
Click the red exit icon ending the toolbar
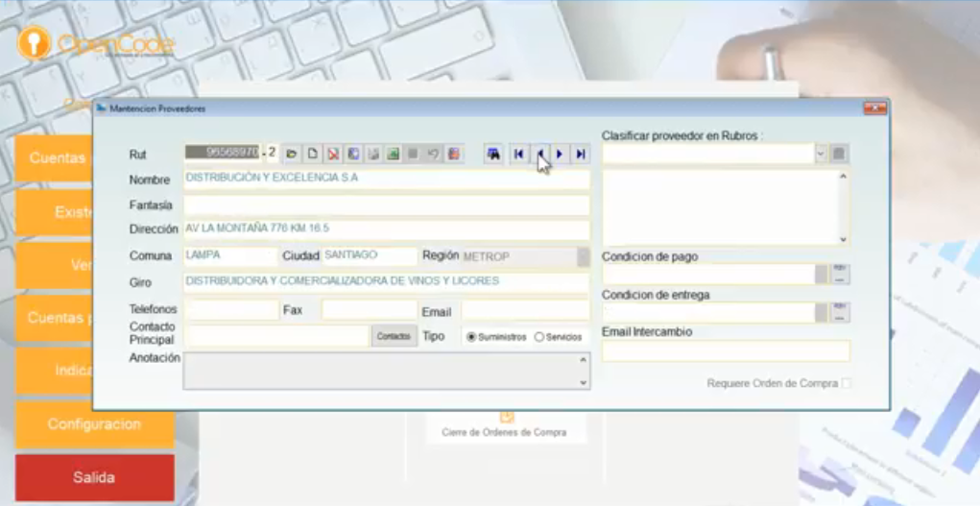point(454,154)
